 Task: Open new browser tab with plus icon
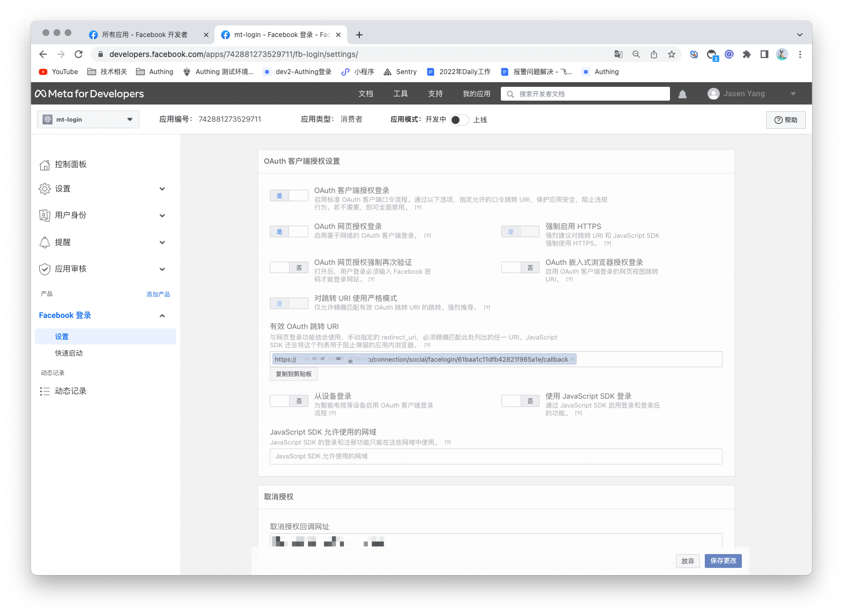tap(359, 35)
